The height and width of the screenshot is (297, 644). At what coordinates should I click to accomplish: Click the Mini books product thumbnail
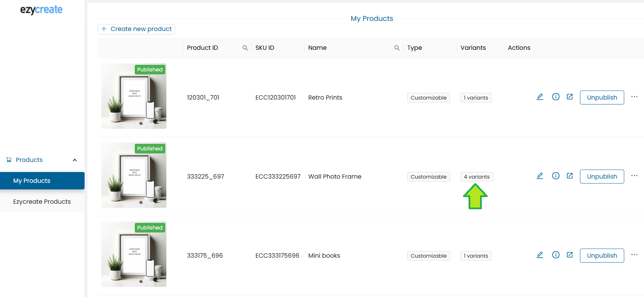[134, 254]
